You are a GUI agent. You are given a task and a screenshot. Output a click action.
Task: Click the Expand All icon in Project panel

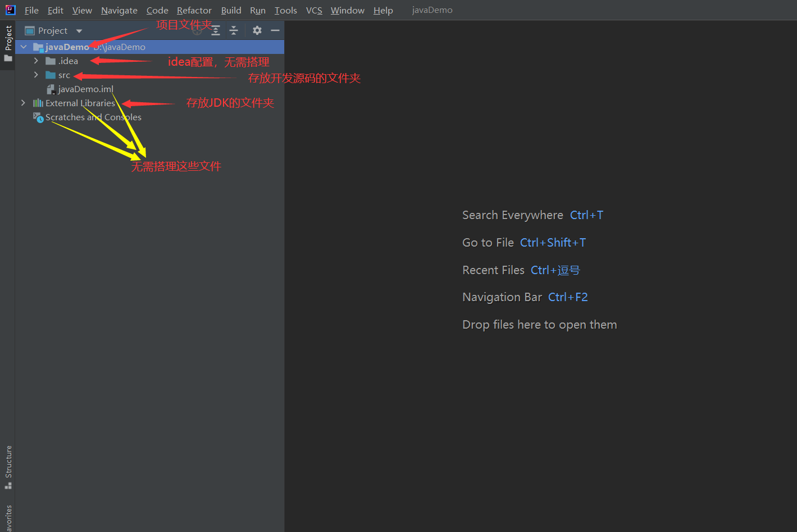pos(216,30)
